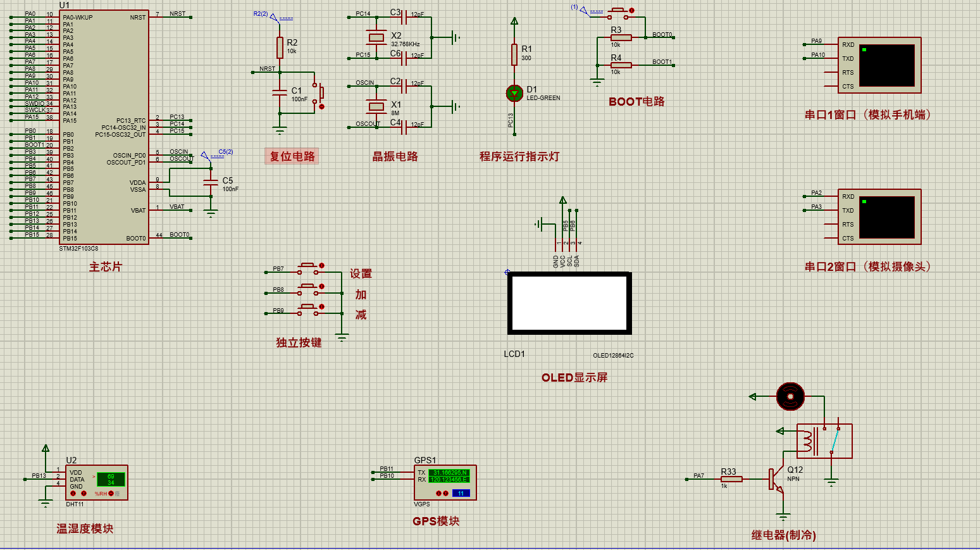Click the 独立按键 label
This screenshot has height=550, width=980.
pyautogui.click(x=299, y=342)
